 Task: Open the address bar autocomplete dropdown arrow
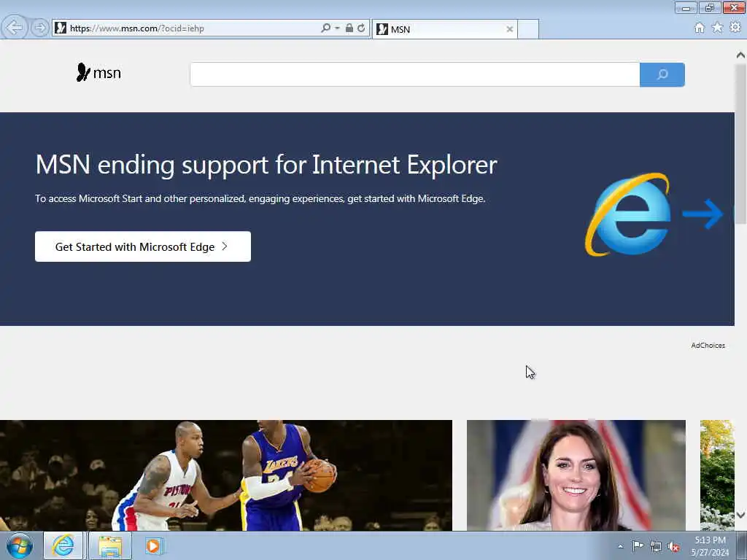[337, 28]
